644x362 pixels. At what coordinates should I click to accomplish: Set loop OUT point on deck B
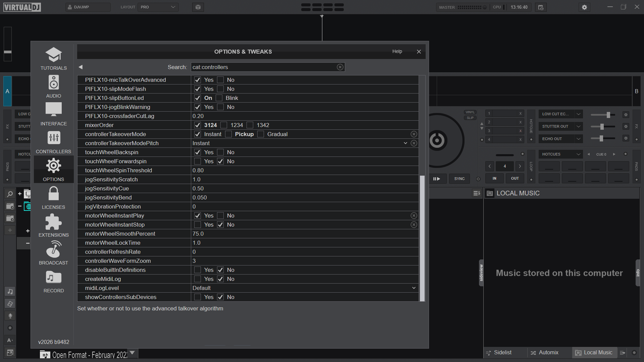pyautogui.click(x=515, y=179)
